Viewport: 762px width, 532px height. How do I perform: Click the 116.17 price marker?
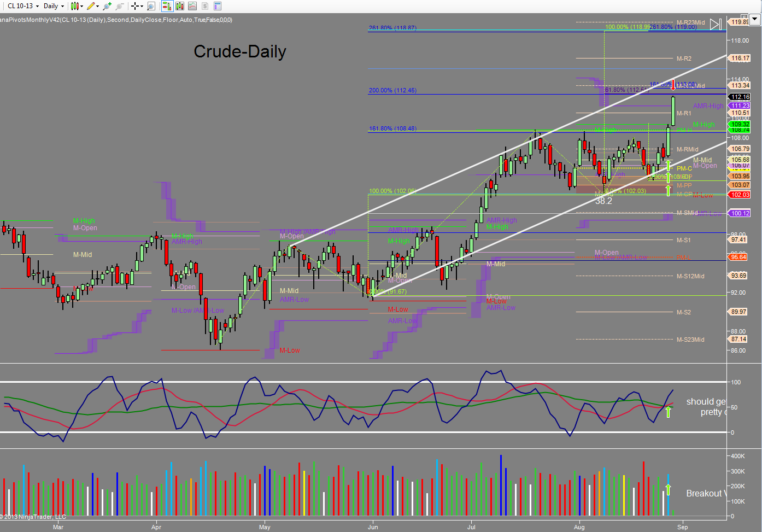(740, 58)
